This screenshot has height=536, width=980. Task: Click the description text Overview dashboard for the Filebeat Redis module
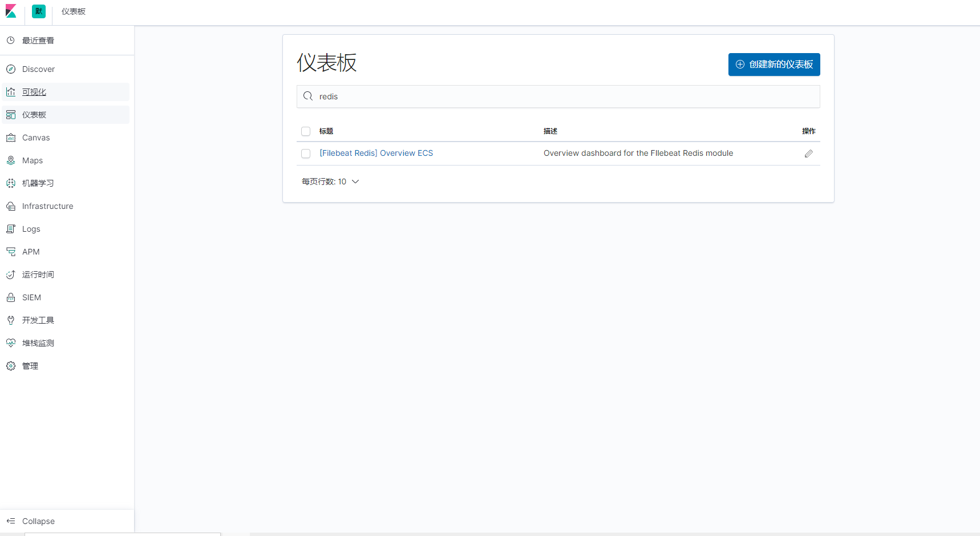coord(638,153)
